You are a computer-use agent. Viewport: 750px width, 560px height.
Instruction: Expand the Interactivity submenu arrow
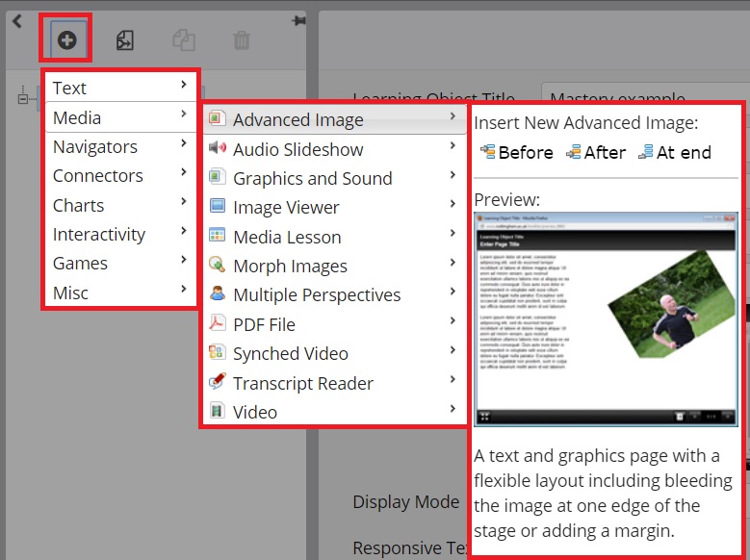(x=183, y=233)
